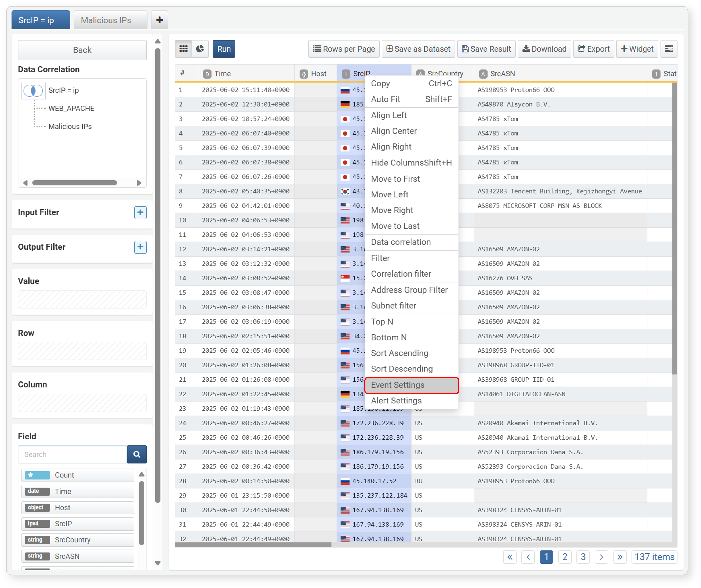The width and height of the screenshot is (701, 588).
Task: Click cell 172.236.228.39 in row 24
Action: click(x=374, y=423)
